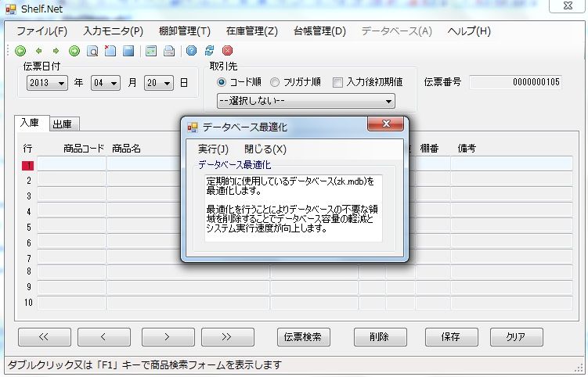Screen dimensions: 588x377
Task: Click the 伝票検索 button
Action: coord(304,337)
